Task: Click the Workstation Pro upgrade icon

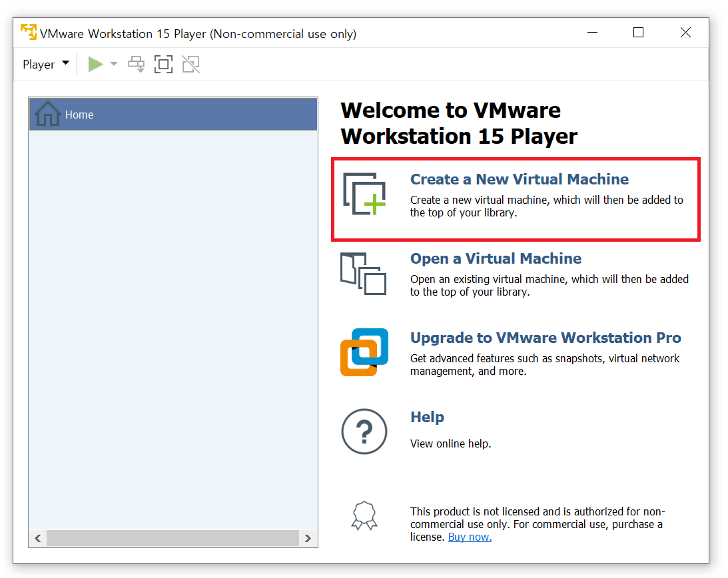Action: coord(364,352)
